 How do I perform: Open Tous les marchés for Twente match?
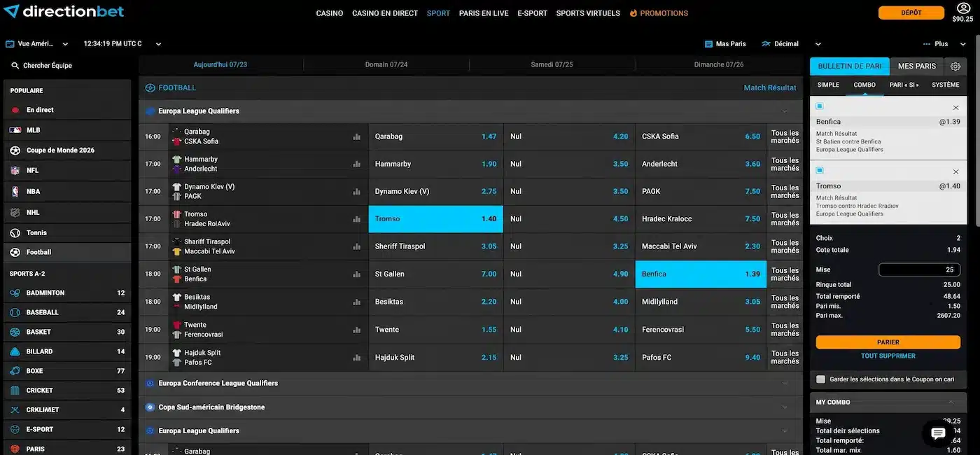coord(785,330)
